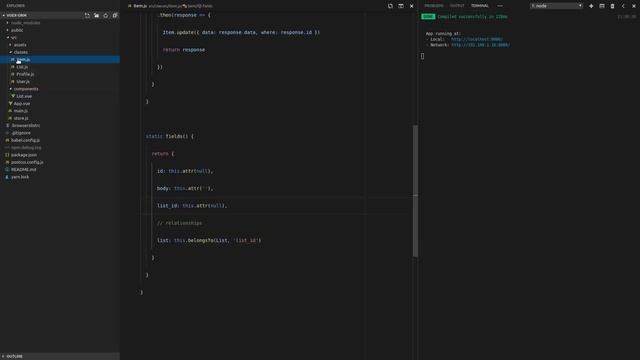
Task: Click the info icon beside README.md
Action: (x=7, y=169)
